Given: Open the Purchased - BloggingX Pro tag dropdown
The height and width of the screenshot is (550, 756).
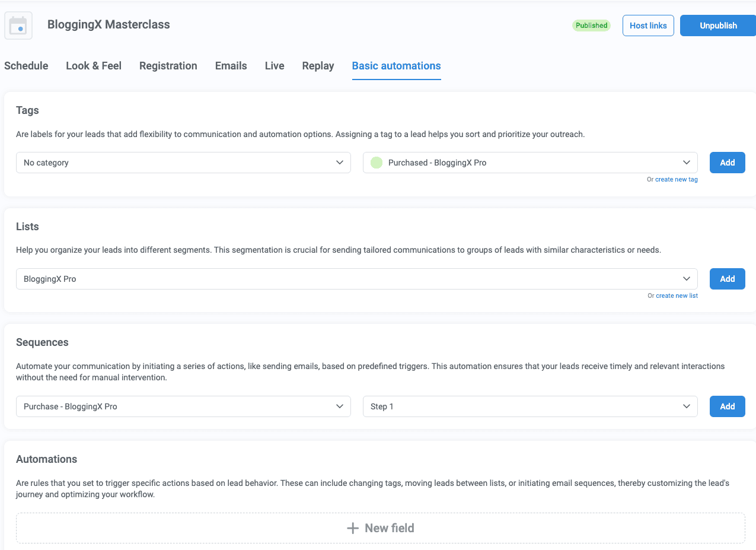Looking at the screenshot, I should click(x=530, y=163).
